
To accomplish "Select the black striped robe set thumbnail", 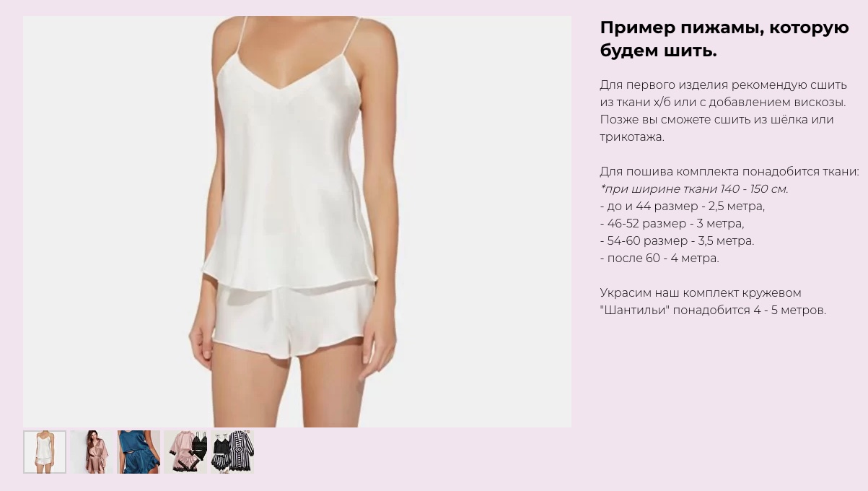I will [x=232, y=452].
